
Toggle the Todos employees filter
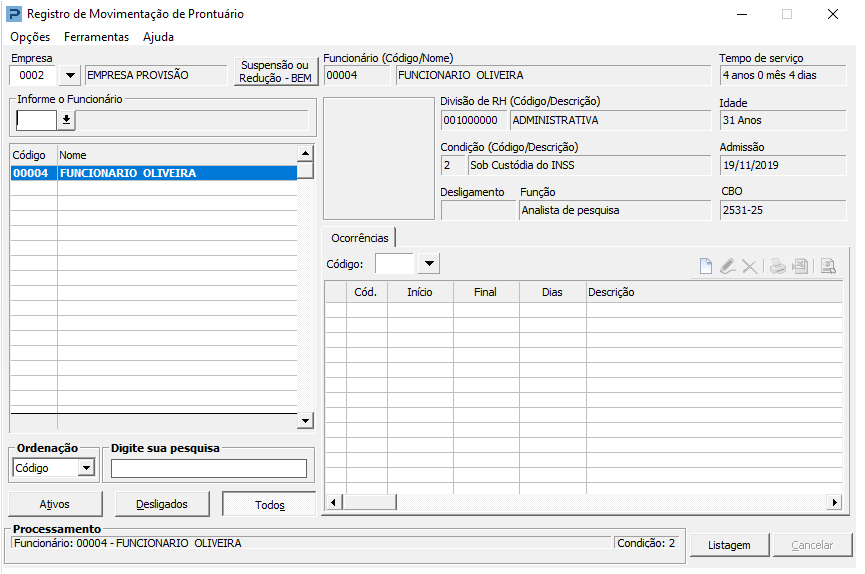[269, 505]
